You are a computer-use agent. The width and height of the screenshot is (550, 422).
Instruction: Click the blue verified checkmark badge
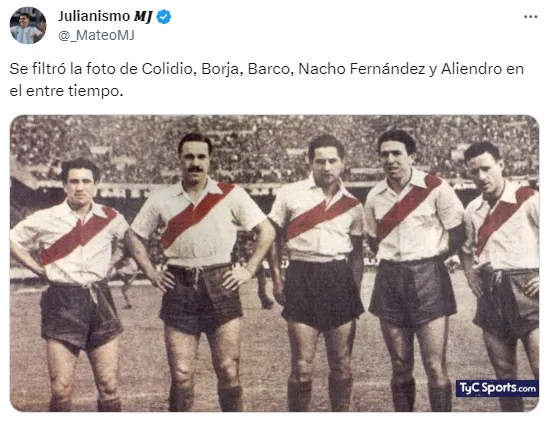164,16
